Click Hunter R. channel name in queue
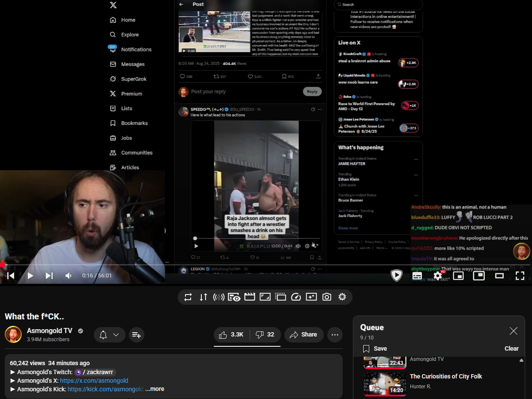This screenshot has width=532, height=399. tap(420, 387)
